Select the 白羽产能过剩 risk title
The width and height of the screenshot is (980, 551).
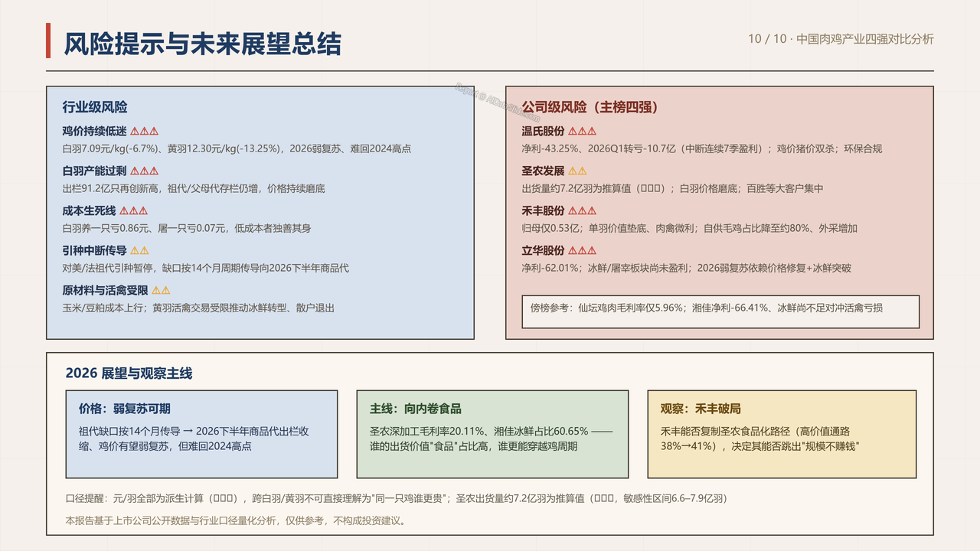click(95, 171)
